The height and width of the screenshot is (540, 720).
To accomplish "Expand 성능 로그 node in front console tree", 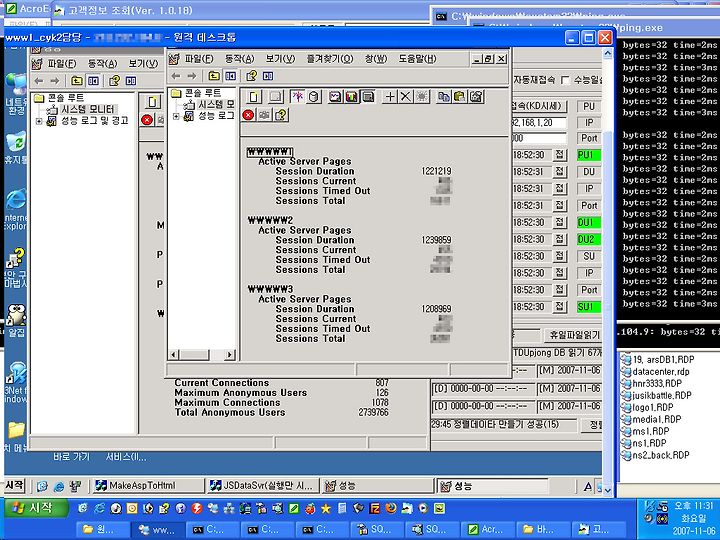I will [x=176, y=117].
